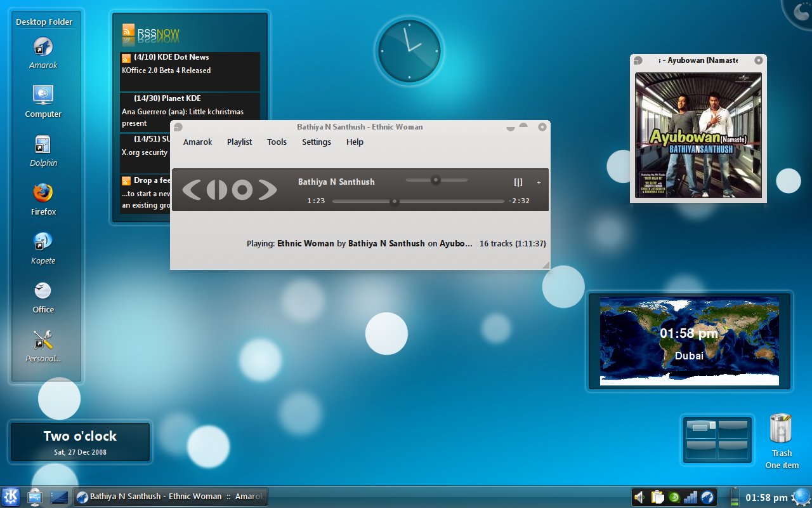812x508 pixels.
Task: Click the track progress slider handle
Action: click(394, 201)
